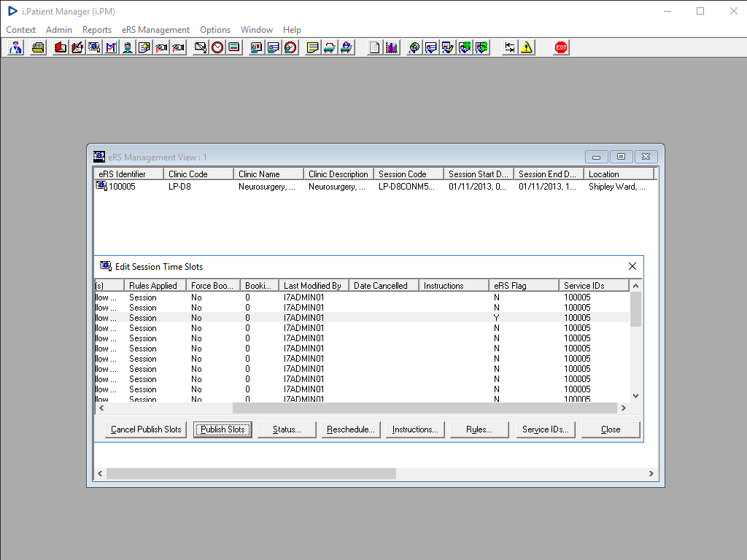Click the envelope with pen toolbar icon
Screen dimensions: 747x560
(201, 47)
